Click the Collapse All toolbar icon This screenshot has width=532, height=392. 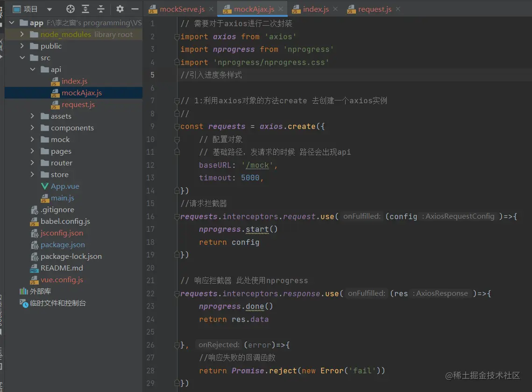101,9
